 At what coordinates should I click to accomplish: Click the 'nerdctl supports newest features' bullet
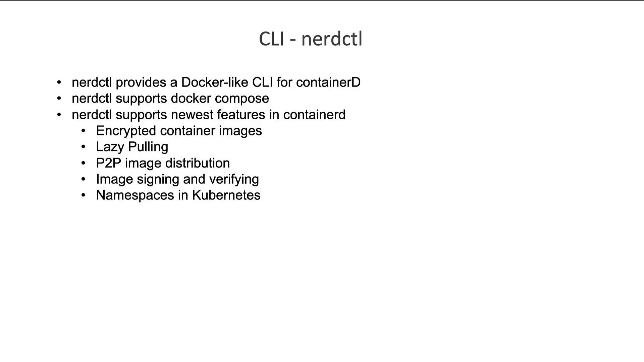click(x=209, y=114)
